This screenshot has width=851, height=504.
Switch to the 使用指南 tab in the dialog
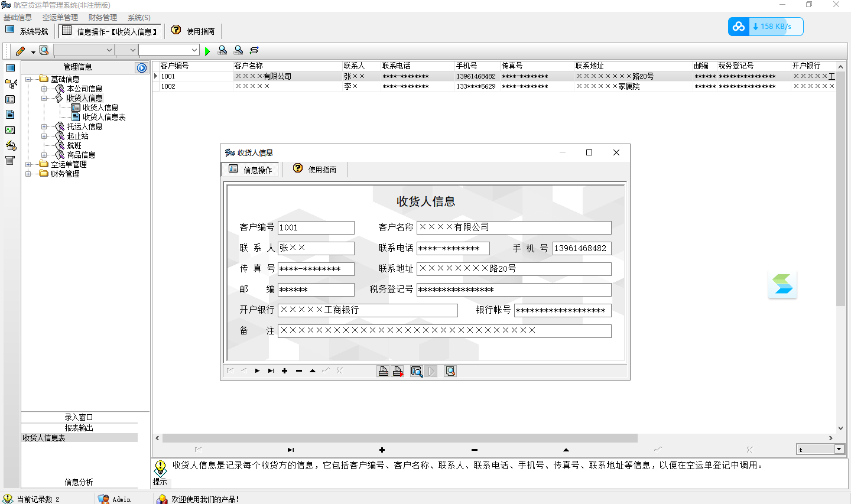pos(315,170)
